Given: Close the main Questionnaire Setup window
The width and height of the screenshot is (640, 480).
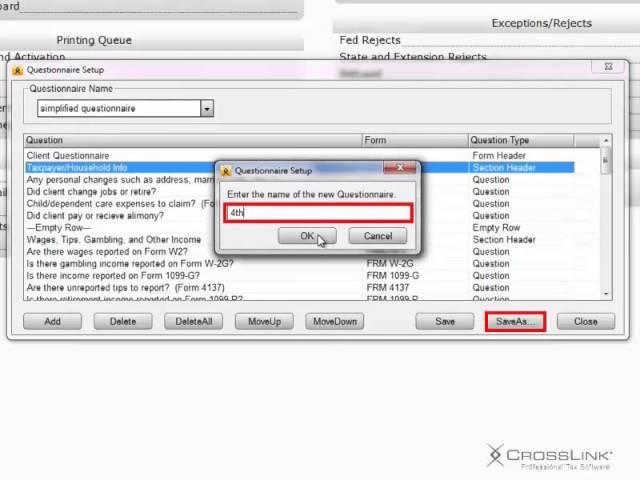Looking at the screenshot, I should pos(608,66).
